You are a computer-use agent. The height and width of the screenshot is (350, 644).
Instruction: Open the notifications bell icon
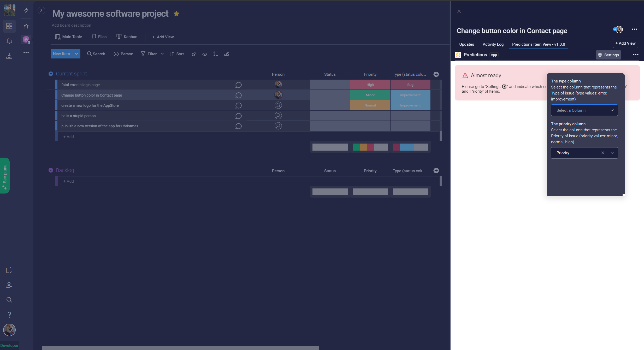click(9, 41)
